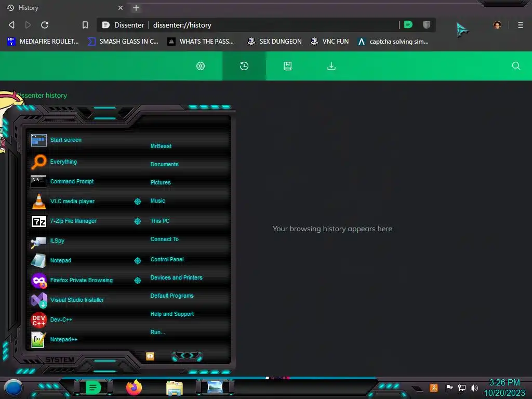Click the start menu shutdown arrows button
The width and height of the screenshot is (532, 399).
[x=187, y=356]
